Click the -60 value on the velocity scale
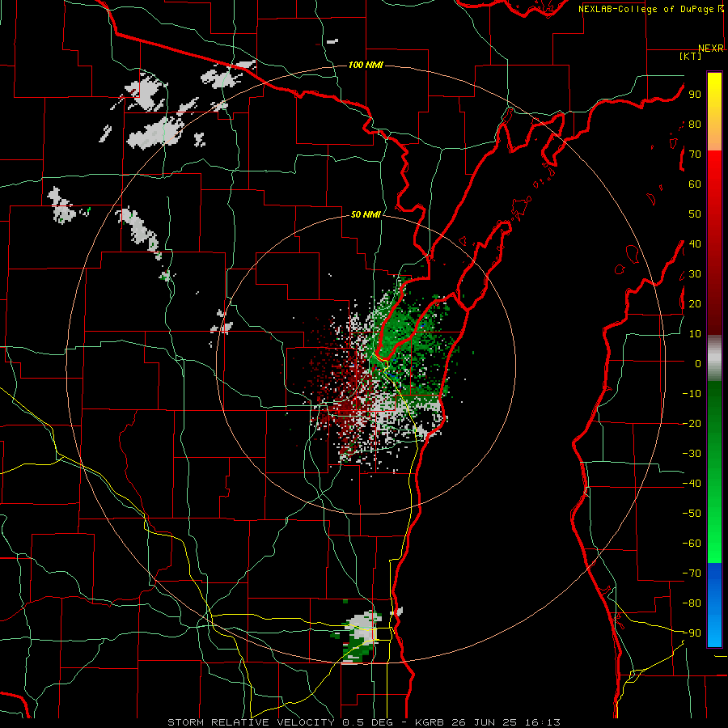Screen dimensions: 728x728 point(692,544)
